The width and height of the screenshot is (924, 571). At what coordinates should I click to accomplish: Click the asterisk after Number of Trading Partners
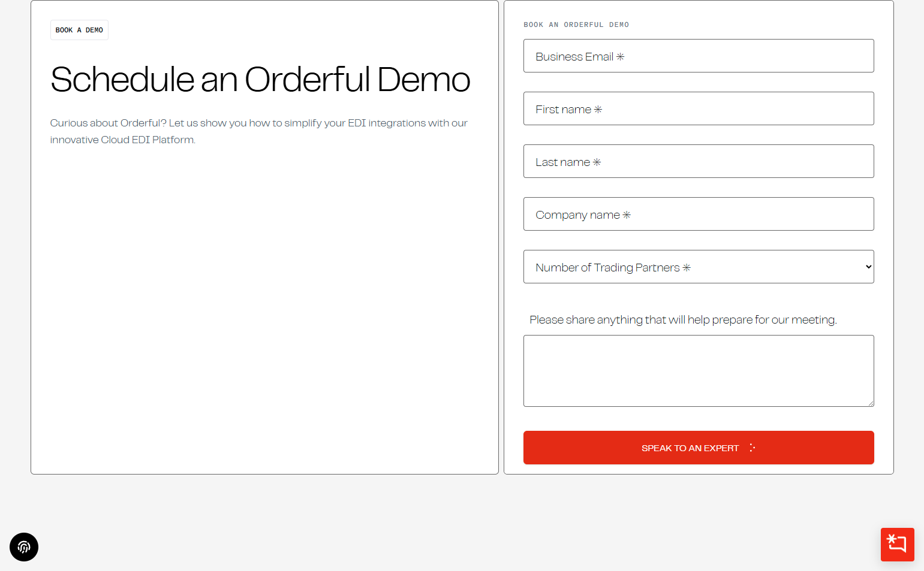point(687,268)
